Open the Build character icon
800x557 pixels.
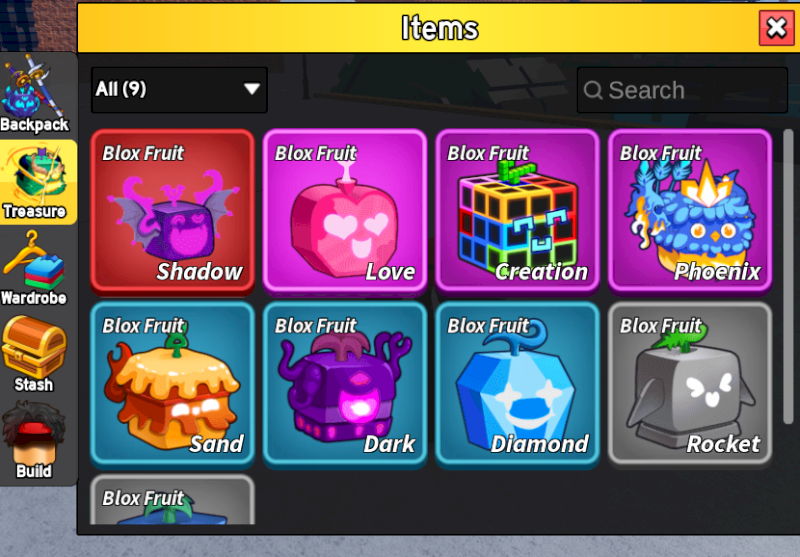tap(35, 440)
